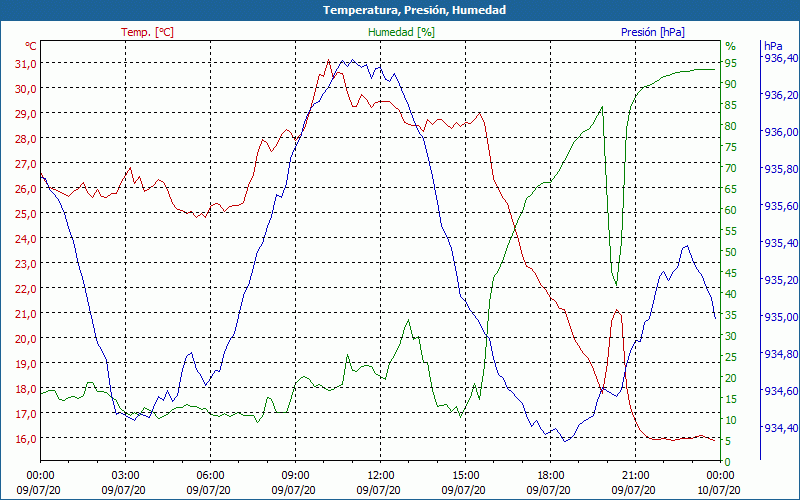800x500 pixels.
Task: Click the '18:00' time axis label
Action: (x=551, y=476)
